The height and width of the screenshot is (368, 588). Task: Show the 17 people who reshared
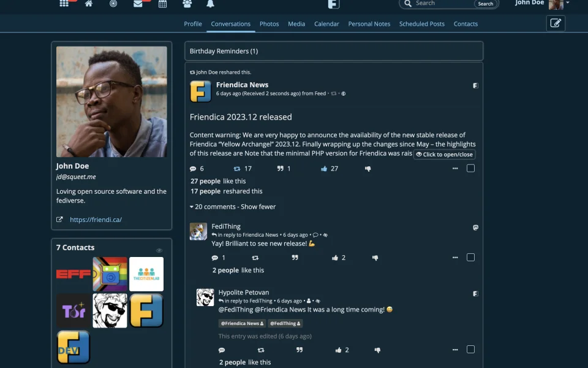click(x=205, y=191)
